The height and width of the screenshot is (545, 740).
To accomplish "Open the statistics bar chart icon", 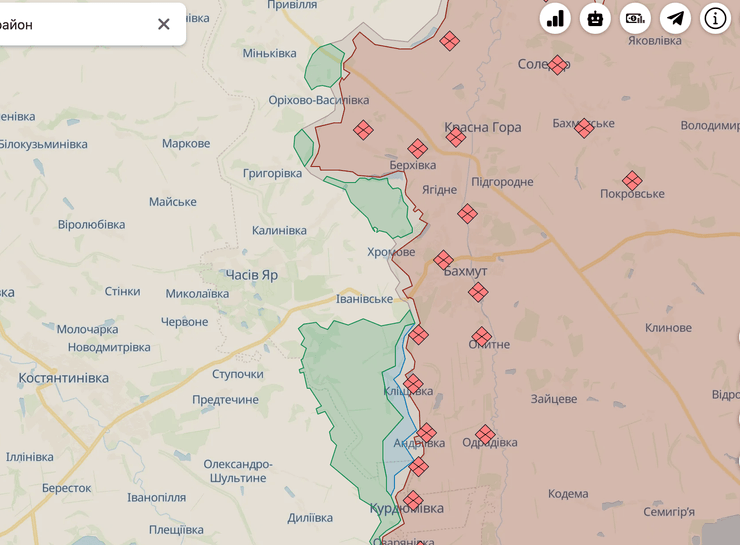I will 555,18.
